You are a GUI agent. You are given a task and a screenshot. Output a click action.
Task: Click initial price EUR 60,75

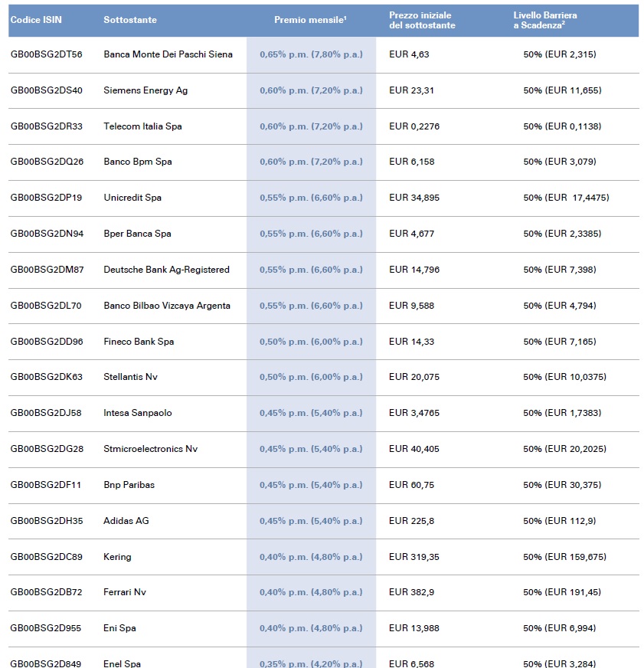[411, 485]
